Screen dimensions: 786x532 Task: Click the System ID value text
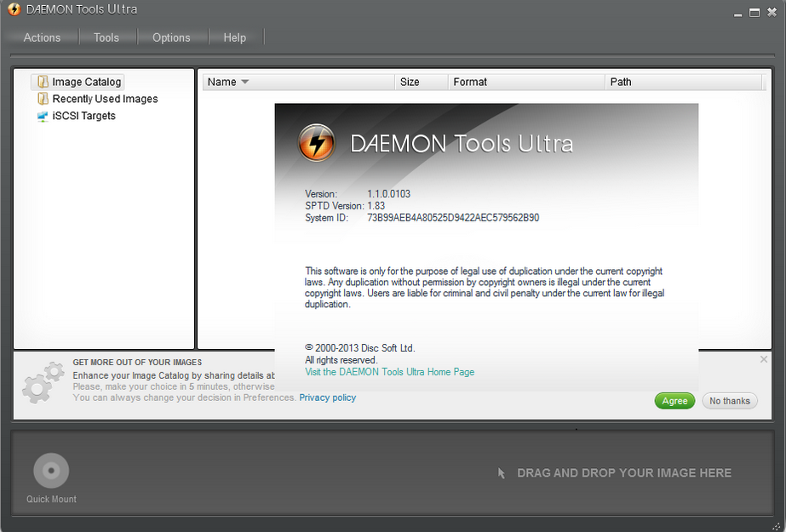click(x=453, y=218)
